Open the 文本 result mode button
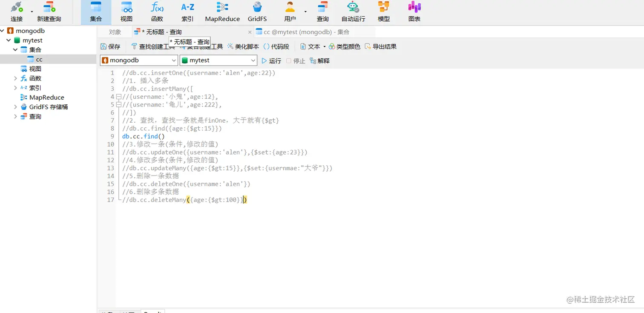The height and width of the screenshot is (313, 644). click(x=310, y=46)
